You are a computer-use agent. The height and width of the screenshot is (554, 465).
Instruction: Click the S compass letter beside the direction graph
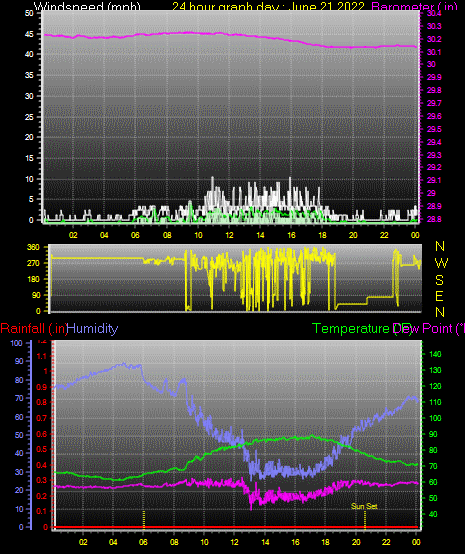point(440,280)
